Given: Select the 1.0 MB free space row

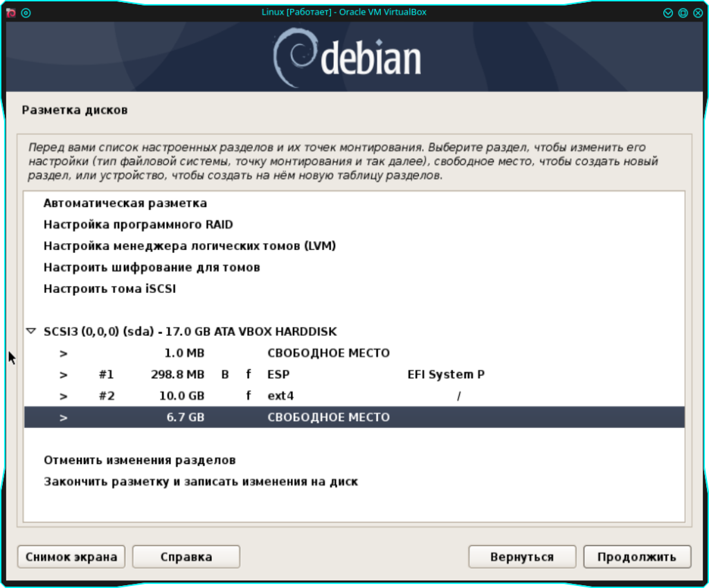Looking at the screenshot, I should coord(328,353).
